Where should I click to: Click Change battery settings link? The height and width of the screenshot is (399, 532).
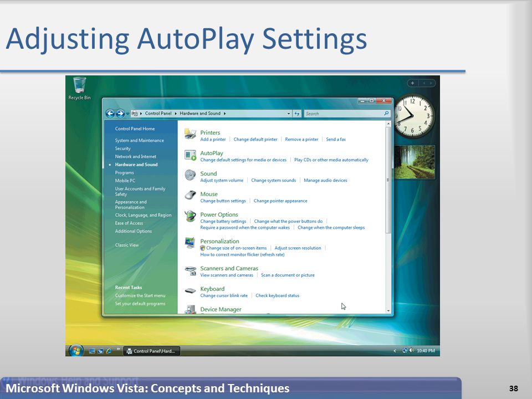223,221
